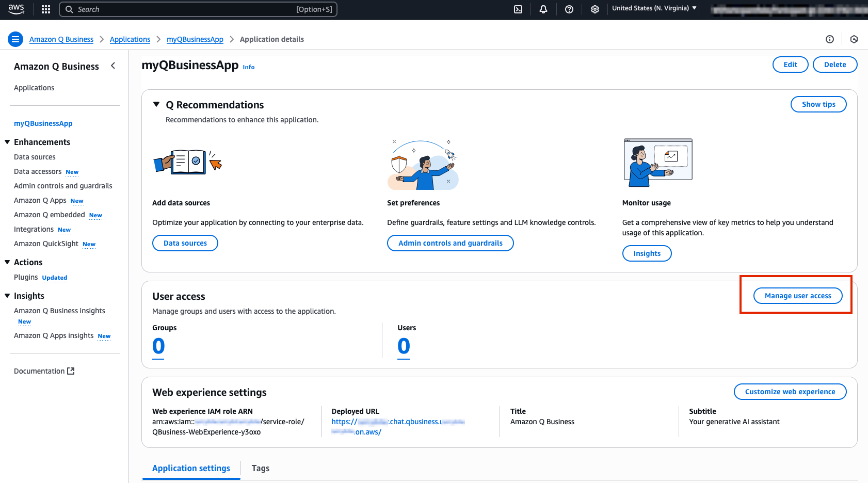This screenshot has height=483, width=868.
Task: Open the United States region dropdown
Action: pos(654,8)
